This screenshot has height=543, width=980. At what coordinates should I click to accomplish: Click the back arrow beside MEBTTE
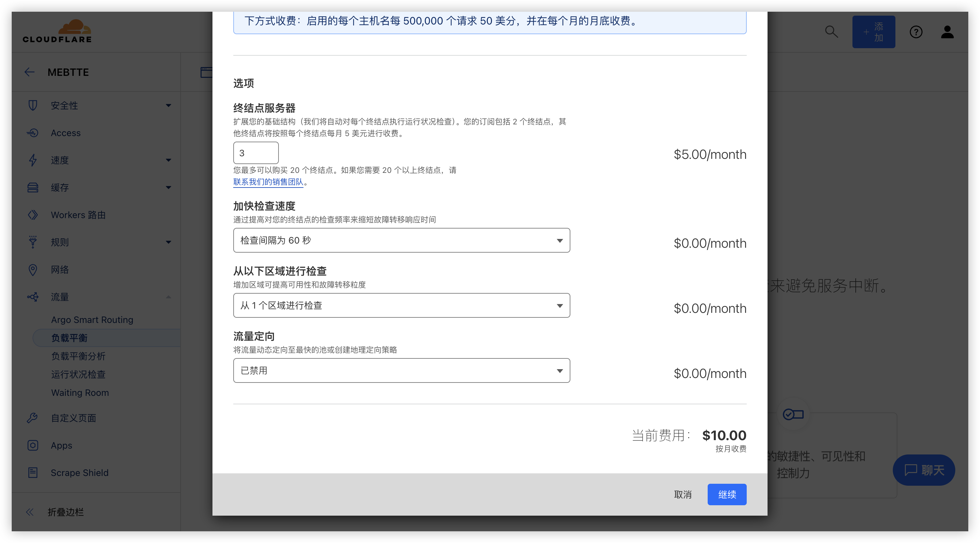coord(30,72)
